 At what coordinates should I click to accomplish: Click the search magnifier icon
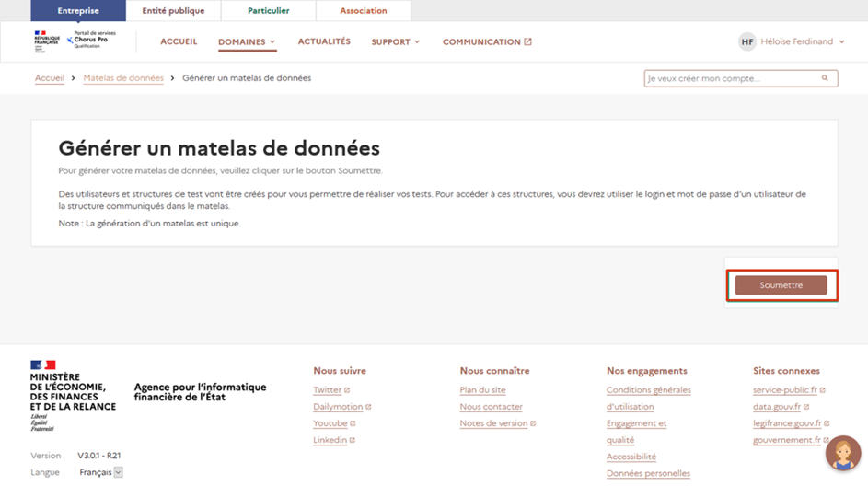(826, 78)
